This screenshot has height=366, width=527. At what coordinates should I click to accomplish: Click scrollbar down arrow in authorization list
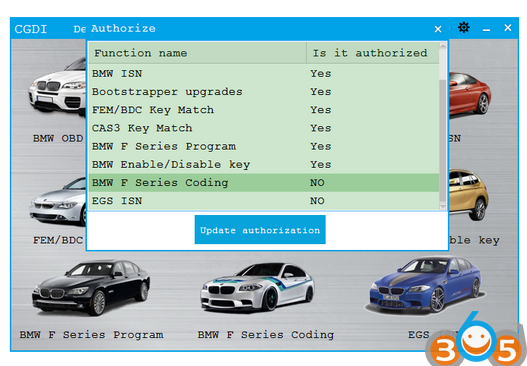click(443, 206)
